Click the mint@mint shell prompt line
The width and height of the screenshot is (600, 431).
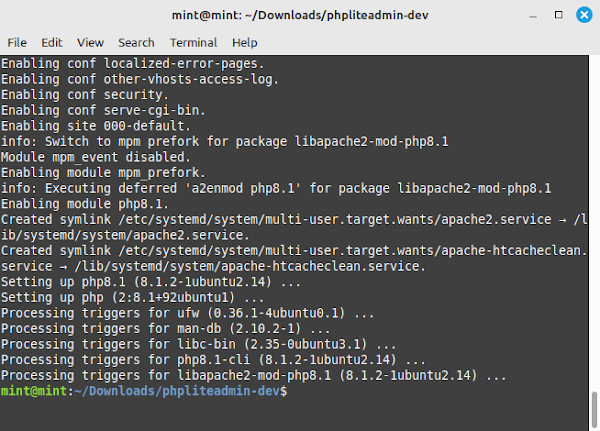click(144, 391)
